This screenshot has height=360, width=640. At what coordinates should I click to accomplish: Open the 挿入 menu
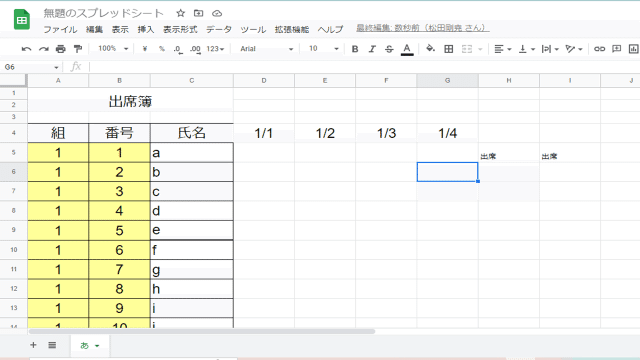(146, 29)
